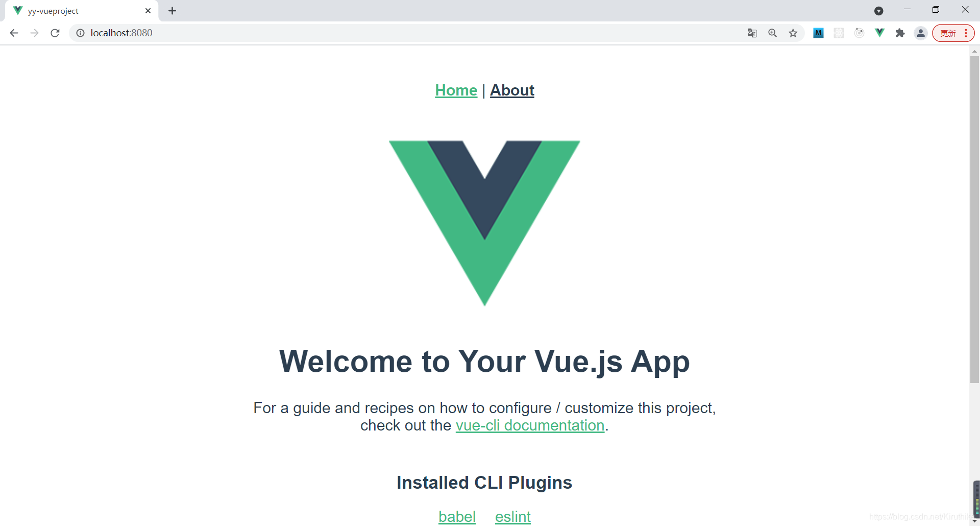This screenshot has height=526, width=980.
Task: Click the 'Installed CLI Plugins' heading
Action: pos(484,483)
